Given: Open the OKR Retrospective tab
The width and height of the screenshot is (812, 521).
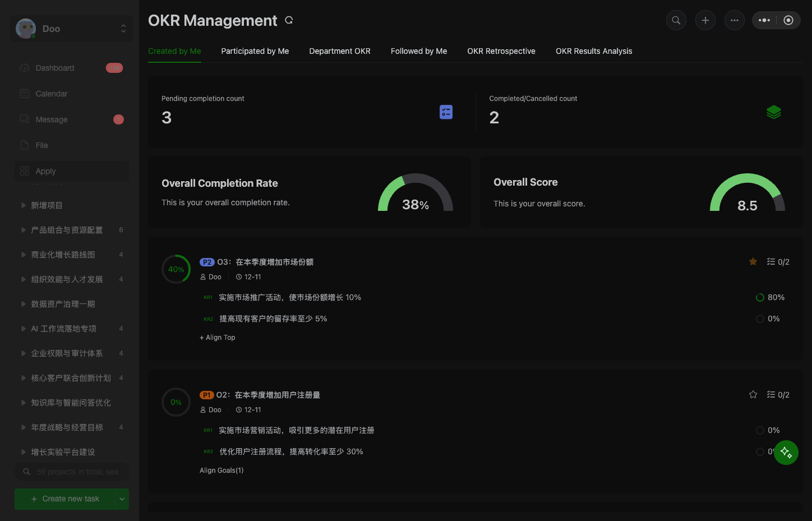Looking at the screenshot, I should 501,51.
